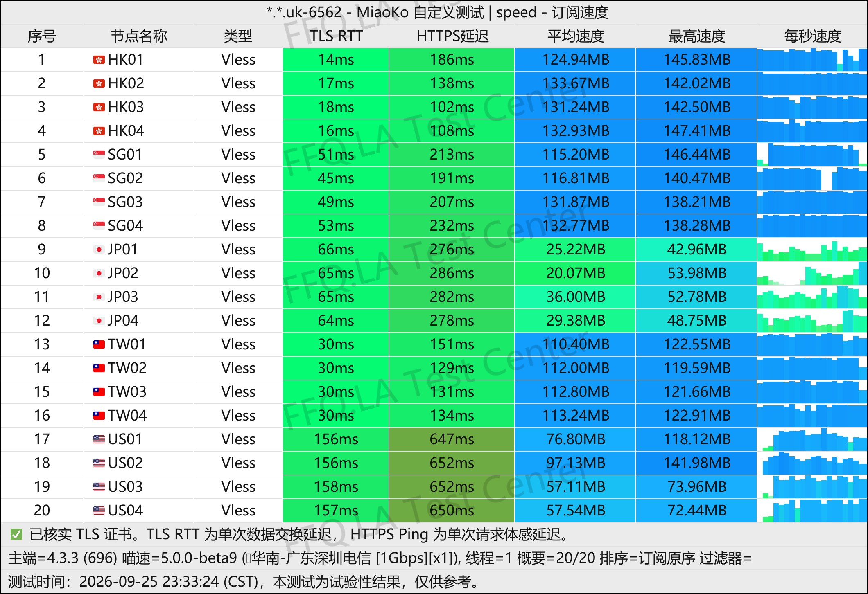Click the 每秒速度 column header
The width and height of the screenshot is (868, 594).
pyautogui.click(x=812, y=36)
